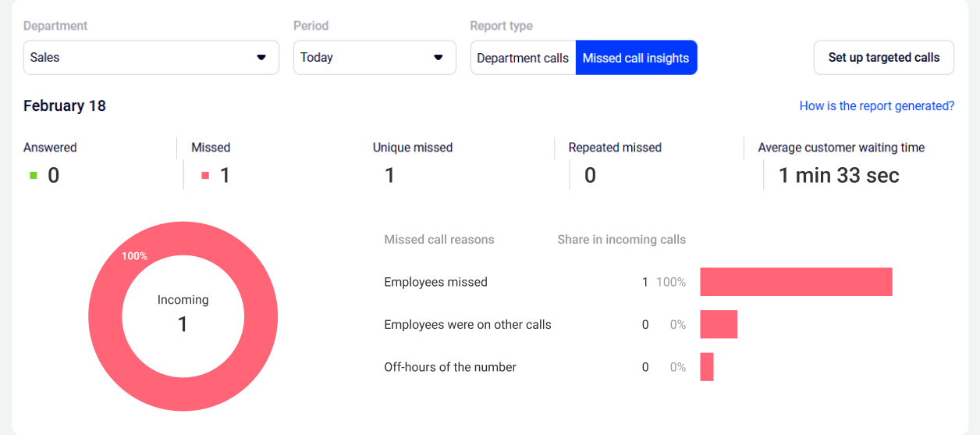Click the 100% label on donut chart
Image resolution: width=980 pixels, height=435 pixels.
pos(134,256)
